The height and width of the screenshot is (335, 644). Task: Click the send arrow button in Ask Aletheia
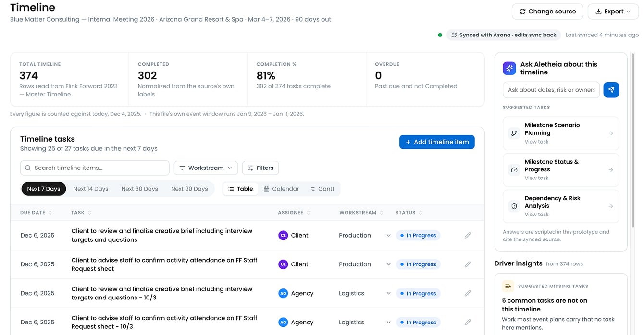pos(611,90)
